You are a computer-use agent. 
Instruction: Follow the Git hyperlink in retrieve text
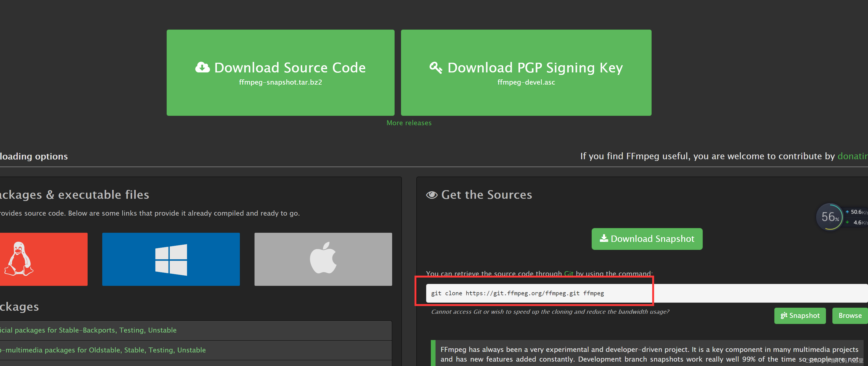click(x=568, y=273)
